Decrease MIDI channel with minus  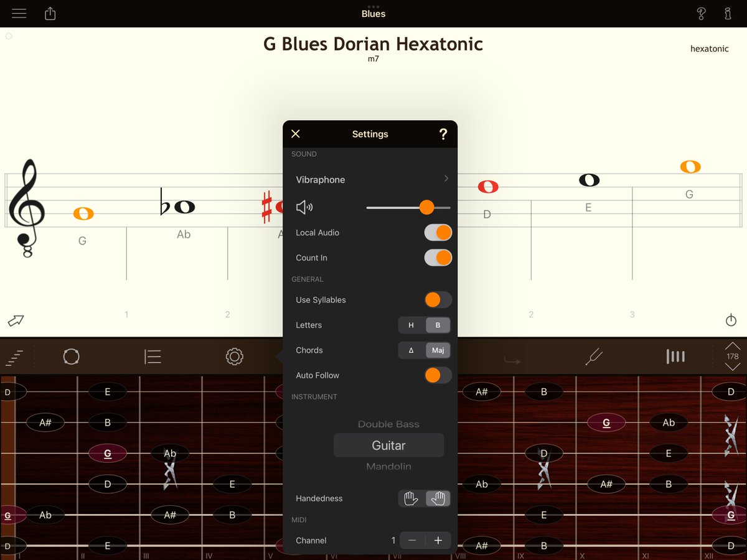click(x=412, y=541)
